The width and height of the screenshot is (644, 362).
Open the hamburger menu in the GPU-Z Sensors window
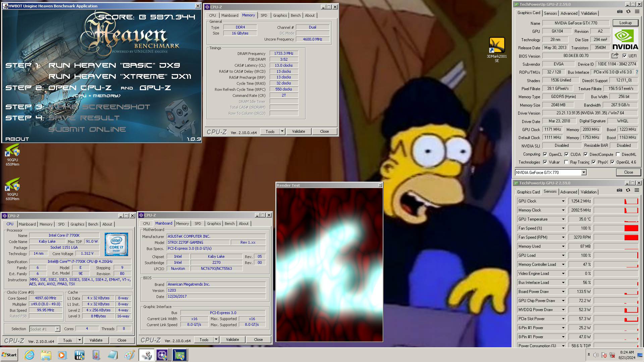(x=637, y=190)
